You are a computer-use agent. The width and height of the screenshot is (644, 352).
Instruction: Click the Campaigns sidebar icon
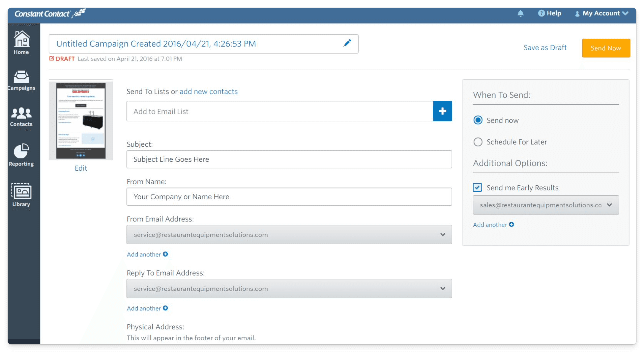click(20, 79)
